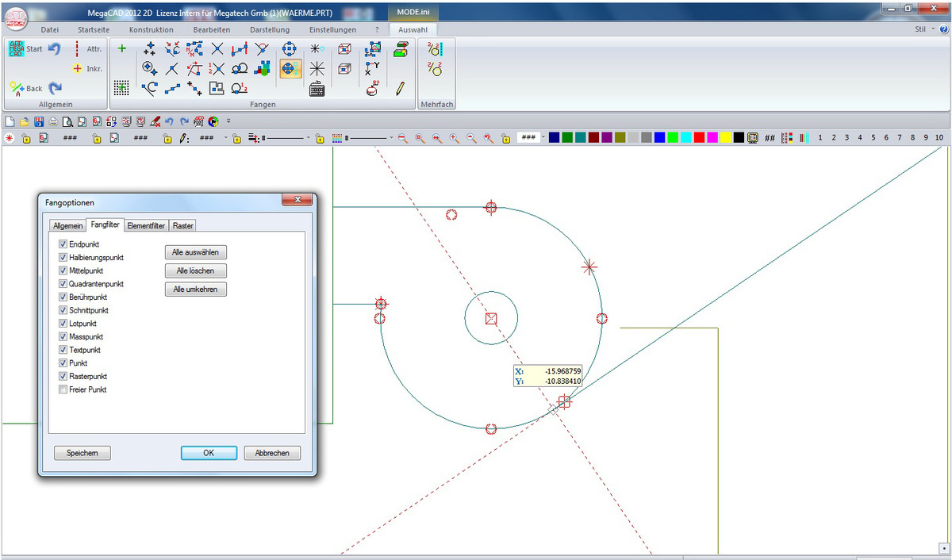Click the dotted grid snap icon

point(121,87)
